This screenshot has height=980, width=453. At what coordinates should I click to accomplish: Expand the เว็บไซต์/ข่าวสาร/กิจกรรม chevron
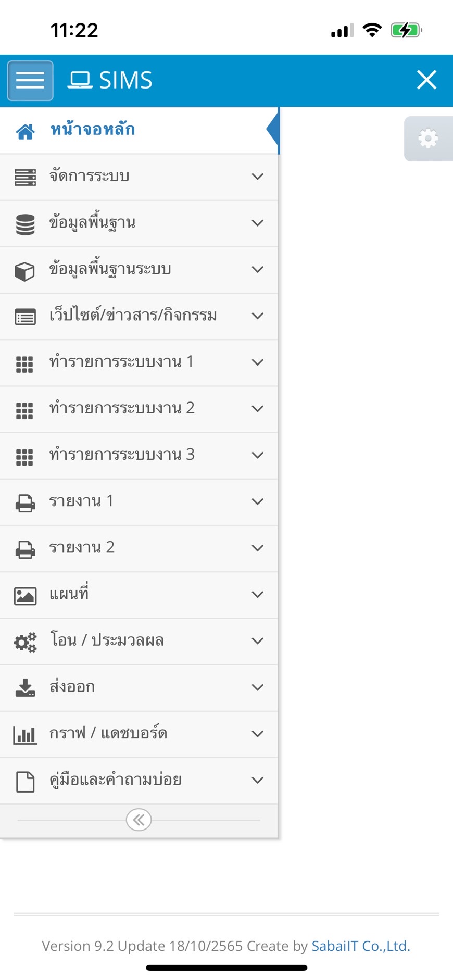[257, 316]
